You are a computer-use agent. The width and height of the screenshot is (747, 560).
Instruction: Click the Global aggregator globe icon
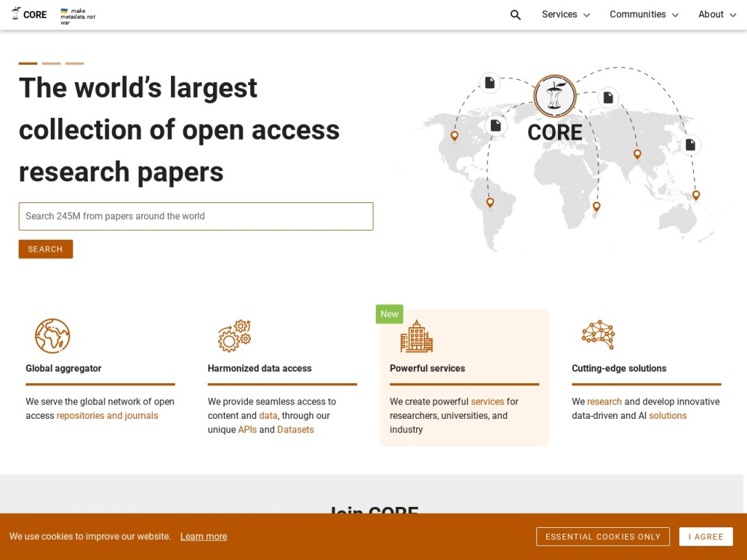[52, 336]
